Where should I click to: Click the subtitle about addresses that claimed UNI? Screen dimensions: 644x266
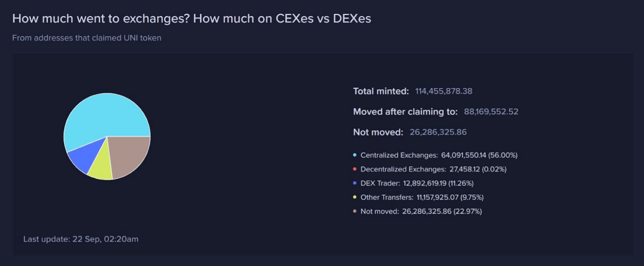pos(87,38)
